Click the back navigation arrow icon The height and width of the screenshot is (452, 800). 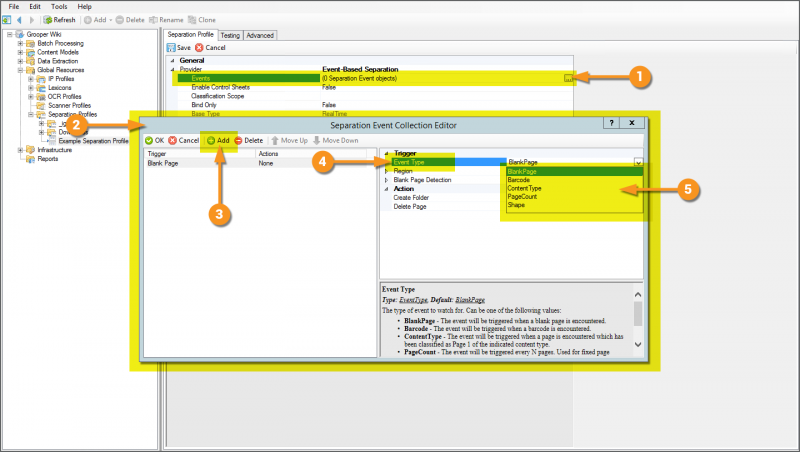(x=19, y=20)
